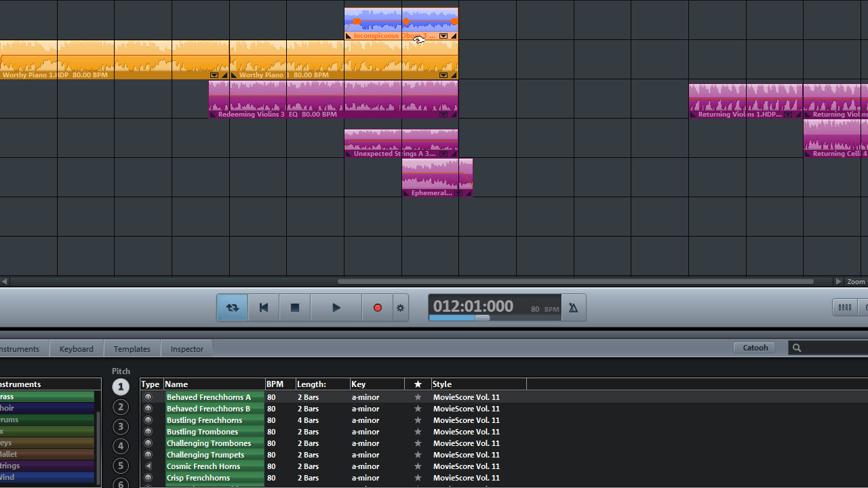868x488 pixels.
Task: Toggle loop playback mode
Action: coord(232,307)
